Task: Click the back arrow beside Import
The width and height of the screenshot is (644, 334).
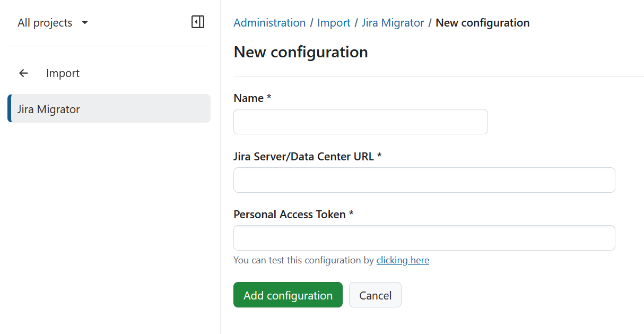Action: (x=23, y=73)
